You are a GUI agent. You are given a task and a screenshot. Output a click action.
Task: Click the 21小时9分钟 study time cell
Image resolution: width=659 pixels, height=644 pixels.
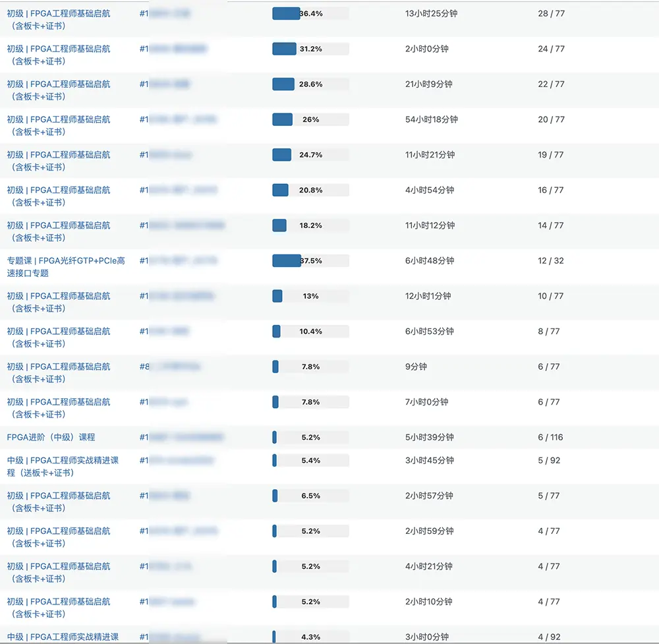tap(428, 84)
